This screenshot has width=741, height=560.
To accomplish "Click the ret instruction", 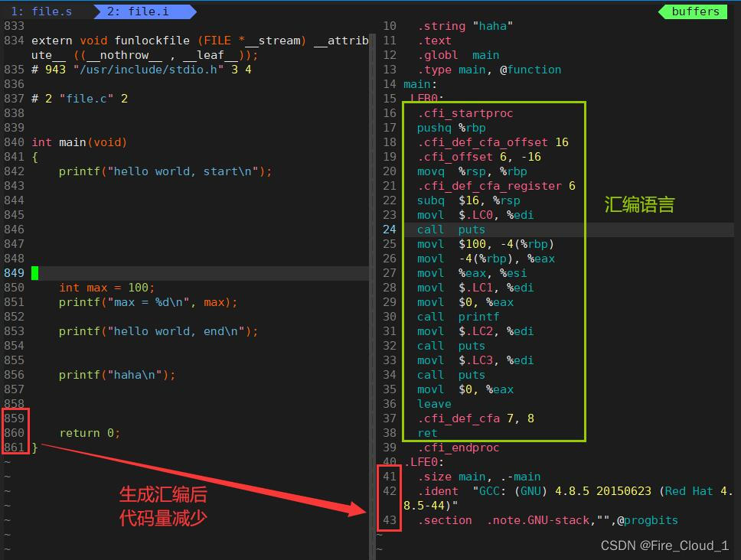I will pos(427,433).
